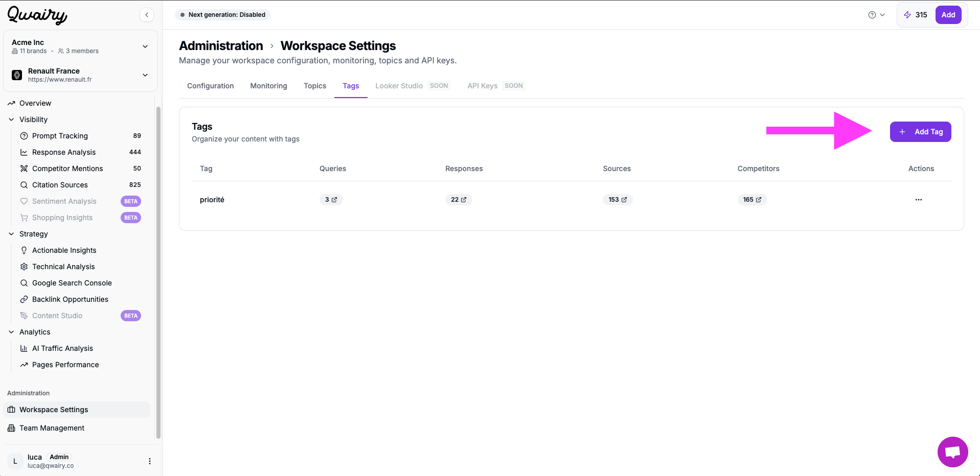
Task: Open the help question-mark menu
Action: pyautogui.click(x=876, y=15)
